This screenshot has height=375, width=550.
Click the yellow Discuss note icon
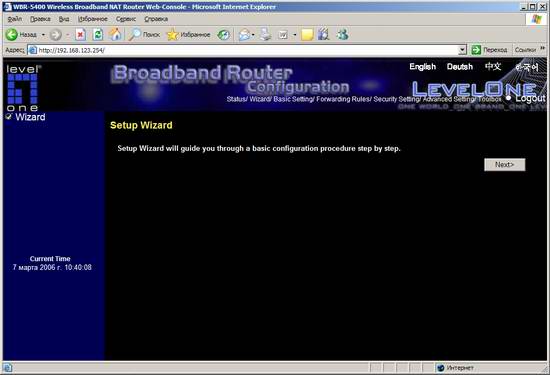coord(307,34)
